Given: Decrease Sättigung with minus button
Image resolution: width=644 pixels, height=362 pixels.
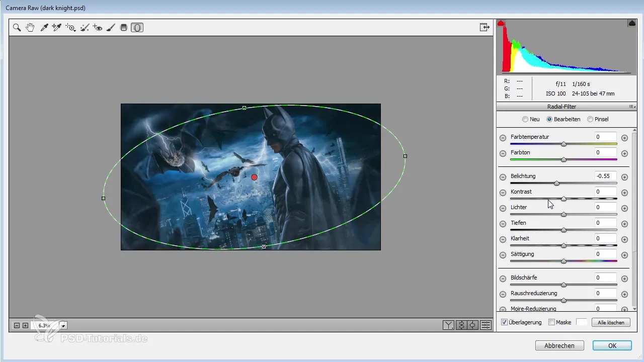Looking at the screenshot, I should point(503,255).
